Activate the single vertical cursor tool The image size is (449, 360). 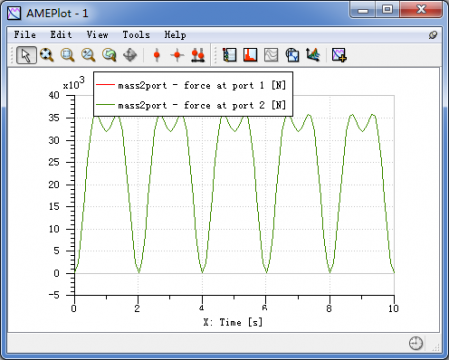[x=157, y=55]
